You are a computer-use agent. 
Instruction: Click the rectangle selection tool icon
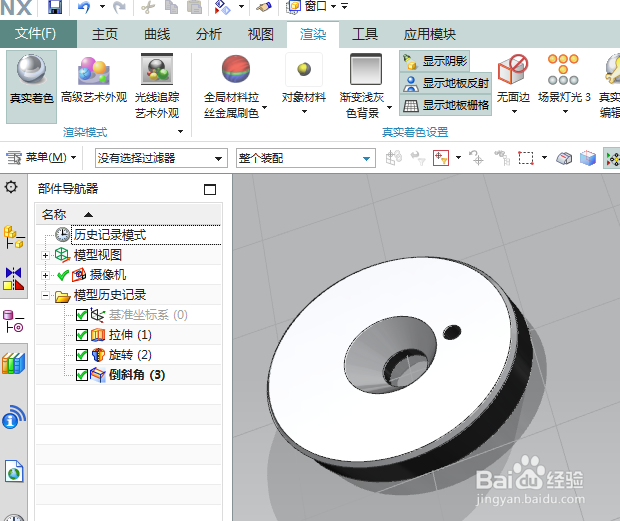526,158
